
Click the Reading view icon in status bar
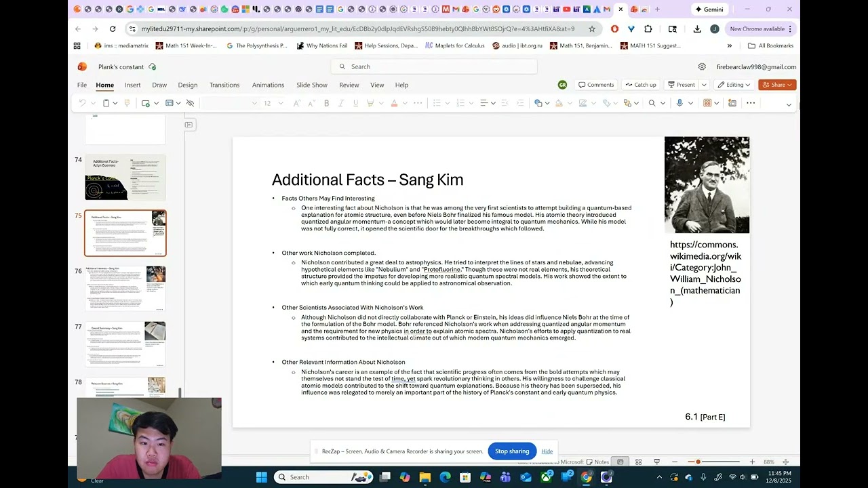click(656, 462)
